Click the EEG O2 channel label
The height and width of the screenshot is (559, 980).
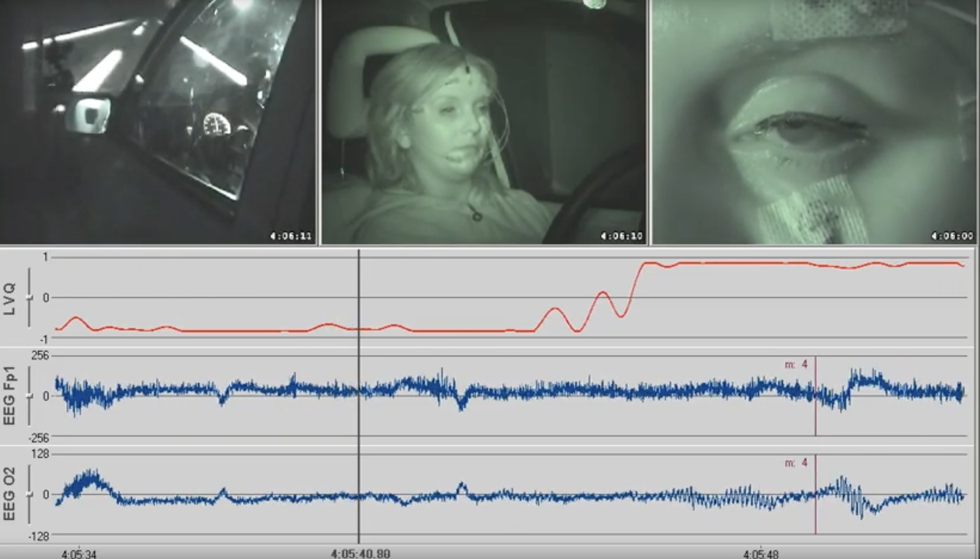pos(9,494)
